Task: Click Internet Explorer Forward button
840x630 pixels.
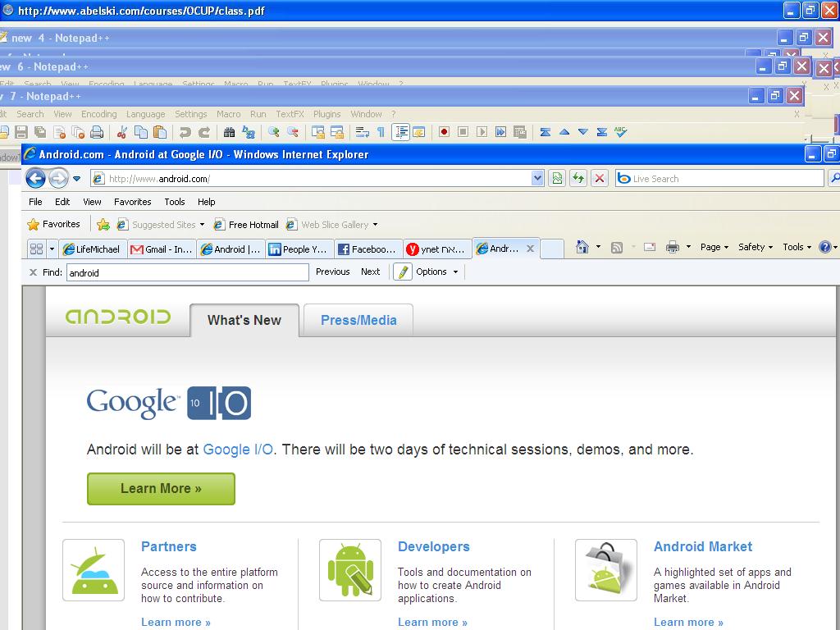Action: point(58,178)
